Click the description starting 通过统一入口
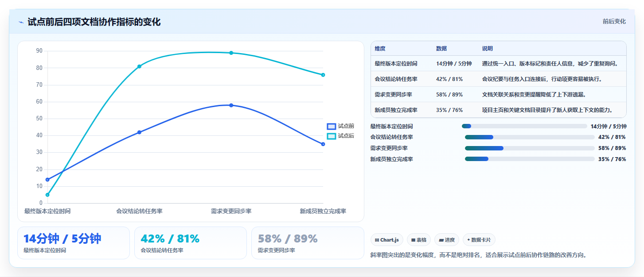 click(x=550, y=64)
